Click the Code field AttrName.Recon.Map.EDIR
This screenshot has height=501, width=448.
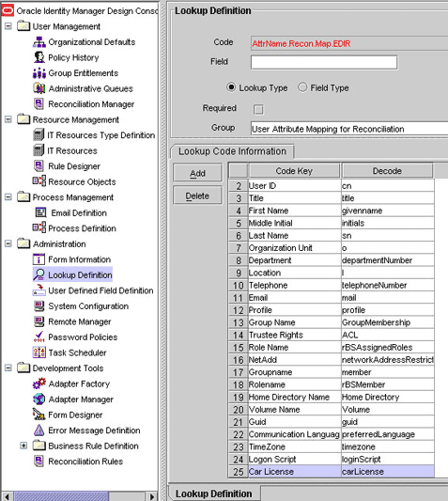tap(349, 43)
